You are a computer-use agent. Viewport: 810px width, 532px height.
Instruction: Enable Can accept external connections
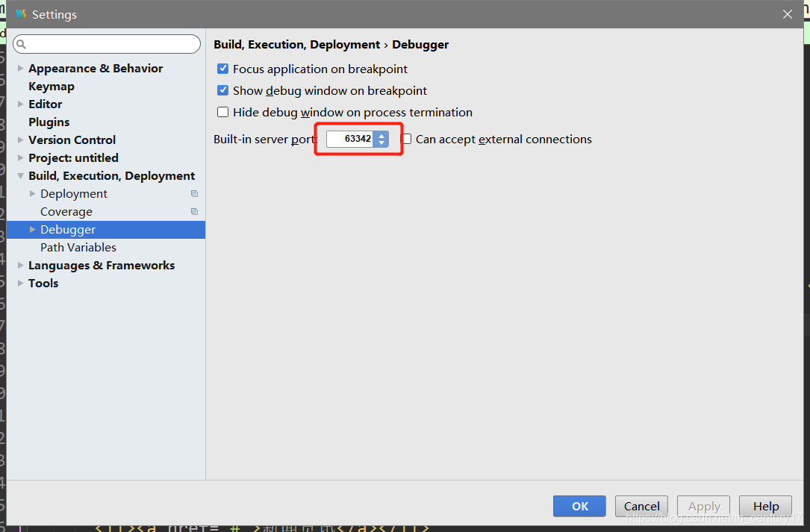[x=407, y=139]
